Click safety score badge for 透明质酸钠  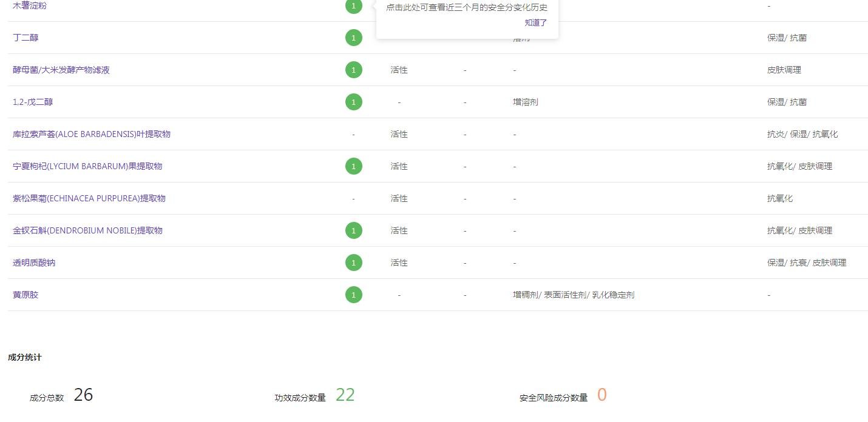[353, 263]
